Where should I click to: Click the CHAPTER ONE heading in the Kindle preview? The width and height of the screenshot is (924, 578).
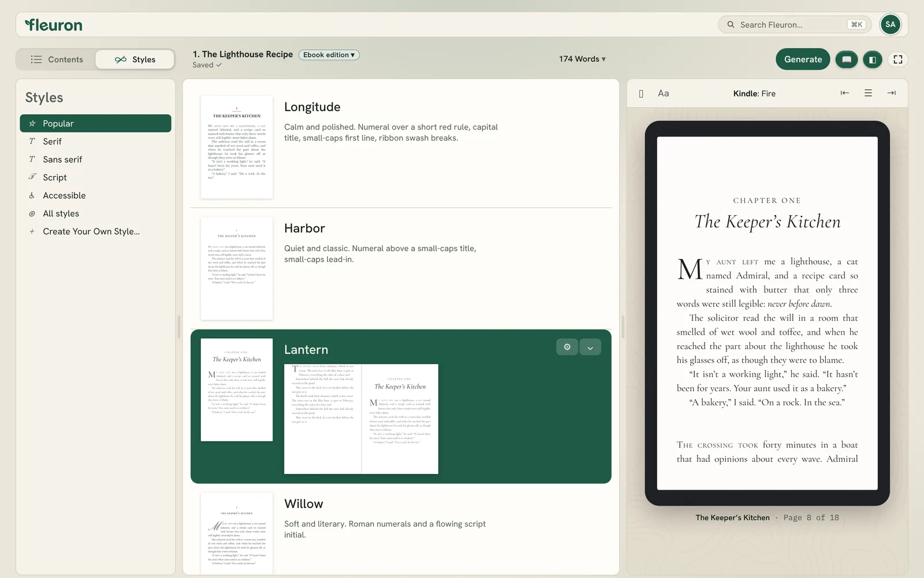click(x=767, y=201)
